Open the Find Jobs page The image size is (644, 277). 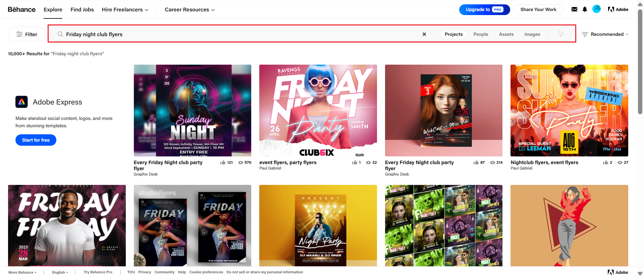pos(82,10)
